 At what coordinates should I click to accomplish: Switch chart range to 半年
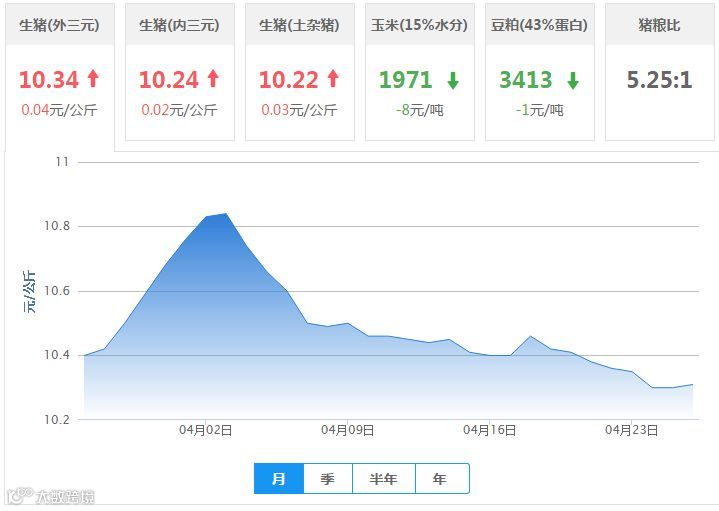(x=384, y=478)
